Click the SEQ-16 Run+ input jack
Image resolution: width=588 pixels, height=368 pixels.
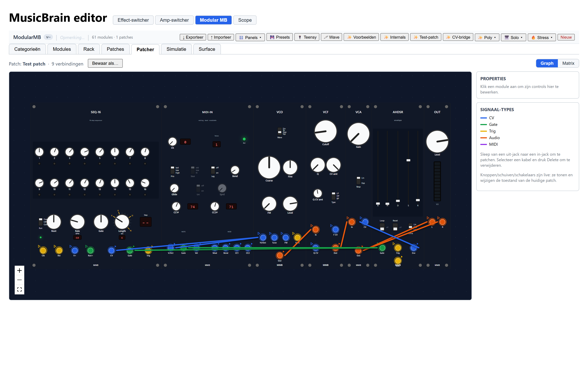pyautogui.click(x=90, y=250)
